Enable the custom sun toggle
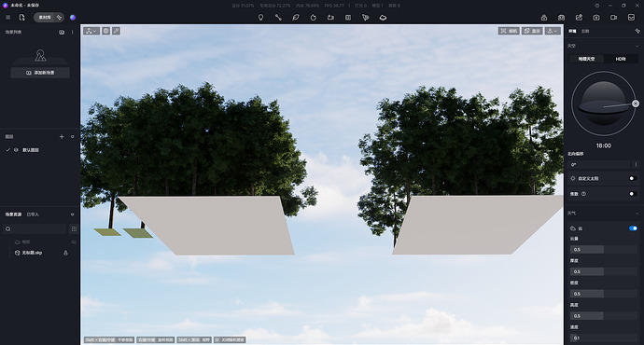The height and width of the screenshot is (345, 644). coord(633,178)
